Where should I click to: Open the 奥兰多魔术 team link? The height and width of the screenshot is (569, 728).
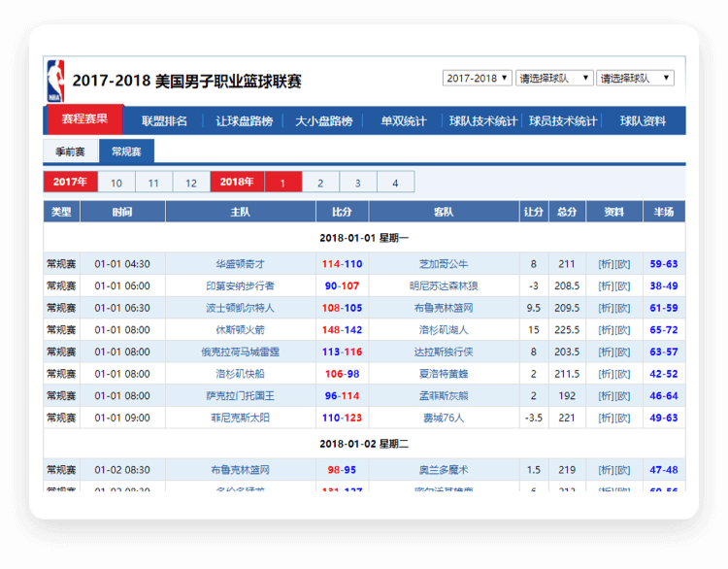[444, 470]
